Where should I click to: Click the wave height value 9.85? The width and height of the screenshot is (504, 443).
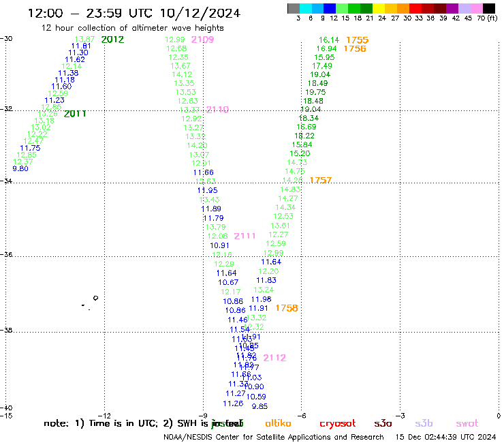[259, 406]
